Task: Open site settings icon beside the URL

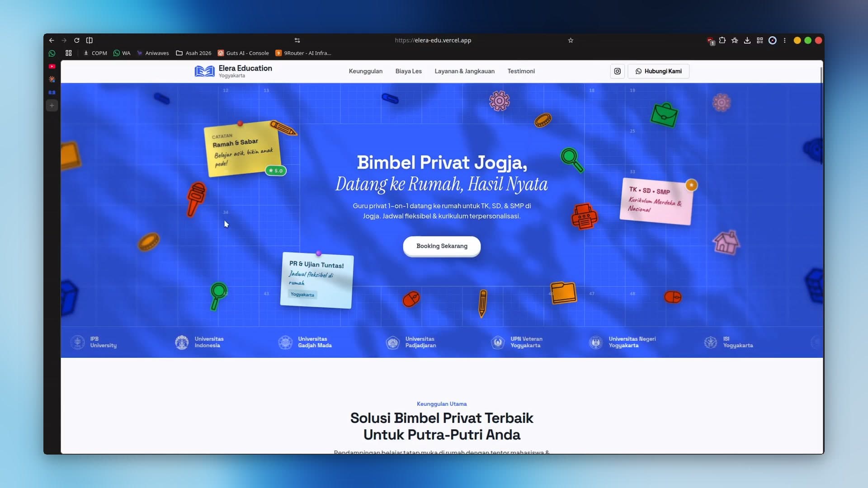Action: pos(297,40)
